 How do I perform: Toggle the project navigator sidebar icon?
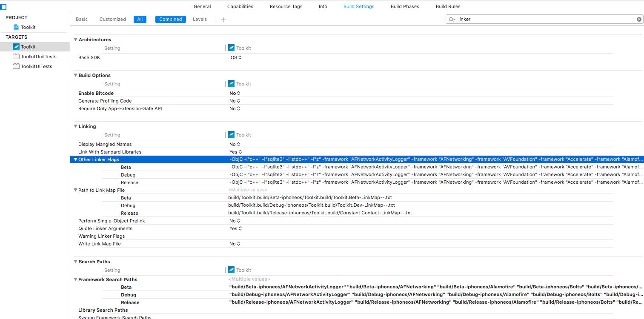pyautogui.click(x=3, y=7)
